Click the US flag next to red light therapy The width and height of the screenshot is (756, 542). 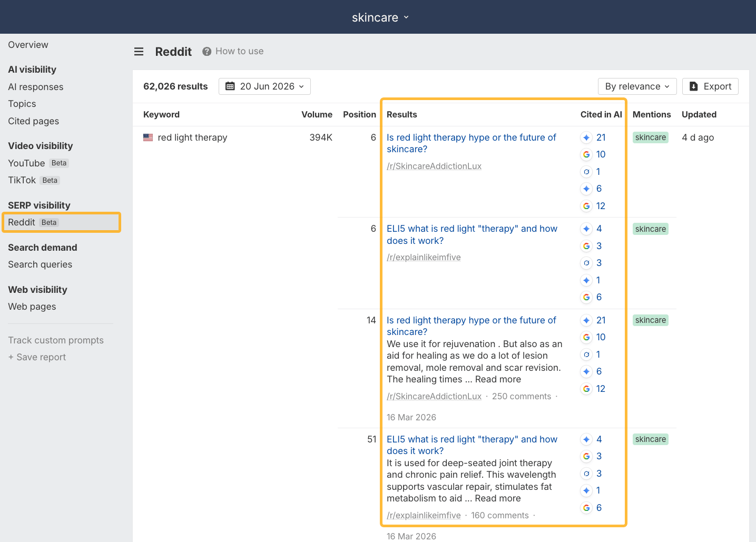point(148,137)
